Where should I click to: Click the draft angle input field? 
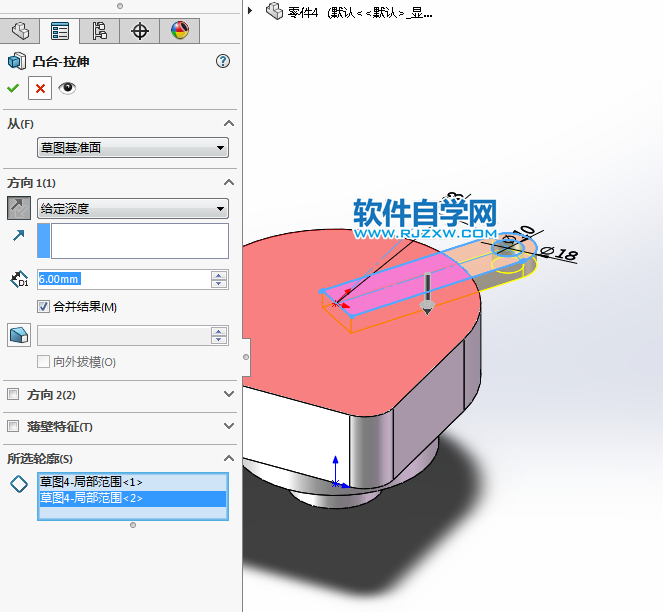(x=124, y=335)
